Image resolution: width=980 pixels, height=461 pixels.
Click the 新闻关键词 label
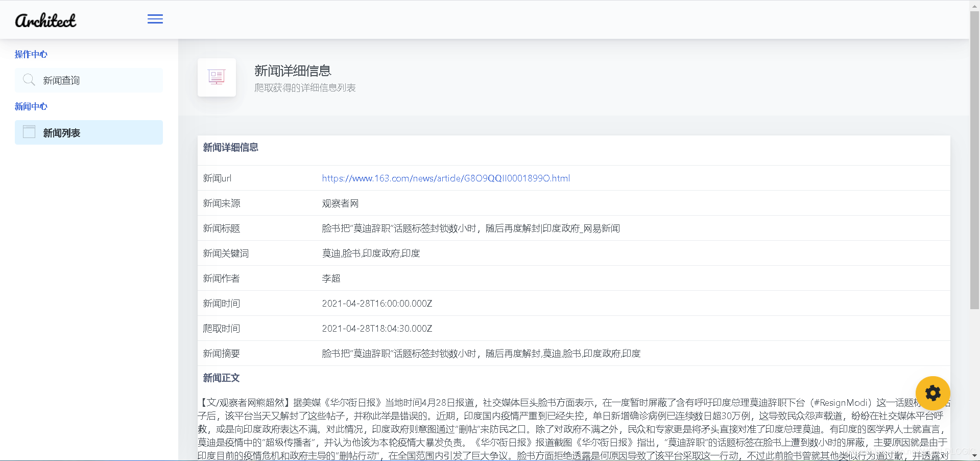[226, 253]
